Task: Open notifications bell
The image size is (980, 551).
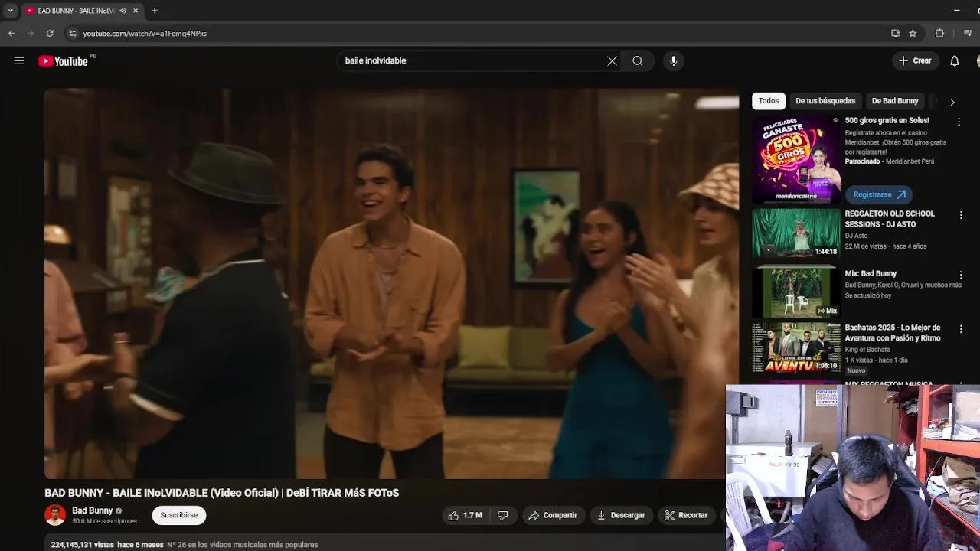Action: 955,60
